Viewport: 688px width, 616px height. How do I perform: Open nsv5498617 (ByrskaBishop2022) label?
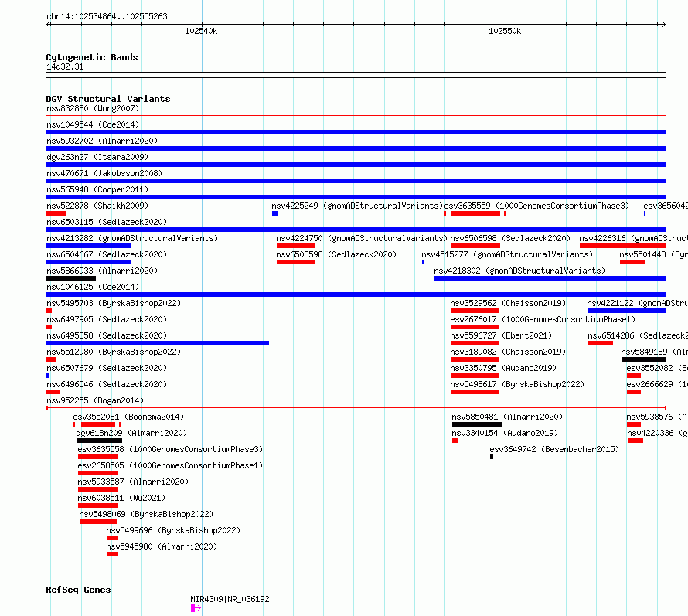(x=517, y=384)
